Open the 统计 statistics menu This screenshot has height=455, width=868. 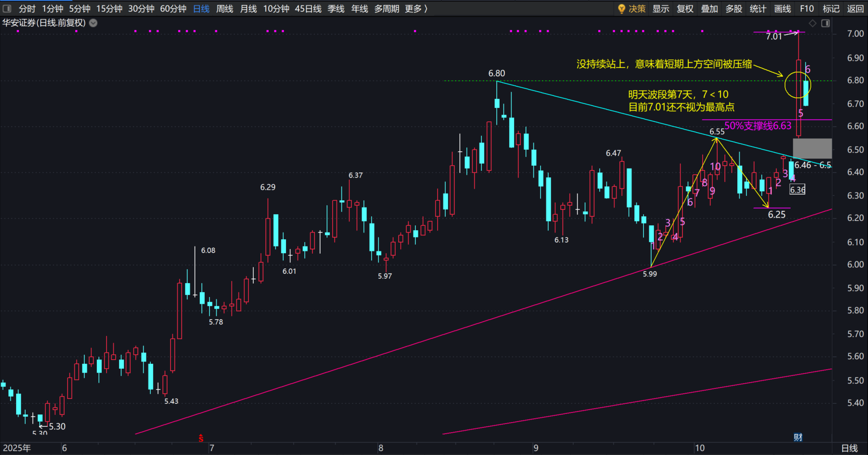coord(758,9)
